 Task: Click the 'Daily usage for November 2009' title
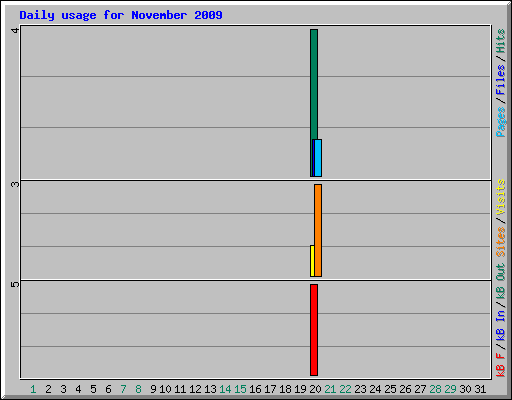click(121, 15)
